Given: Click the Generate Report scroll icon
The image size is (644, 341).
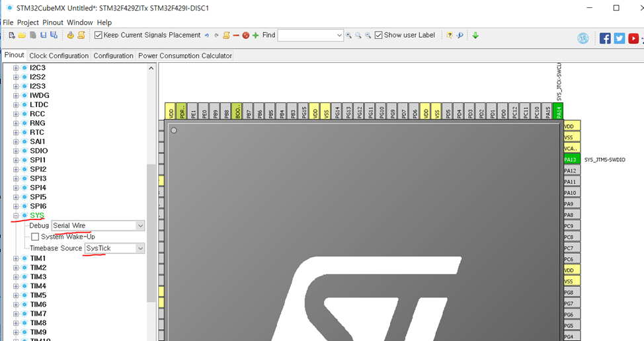Looking at the screenshot, I should click(81, 35).
